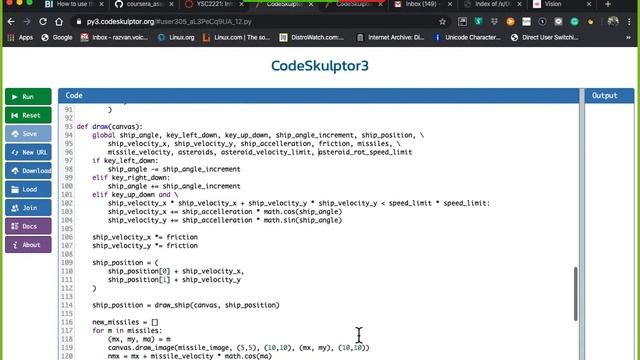Open the Linux.com bookmark

coord(236,38)
